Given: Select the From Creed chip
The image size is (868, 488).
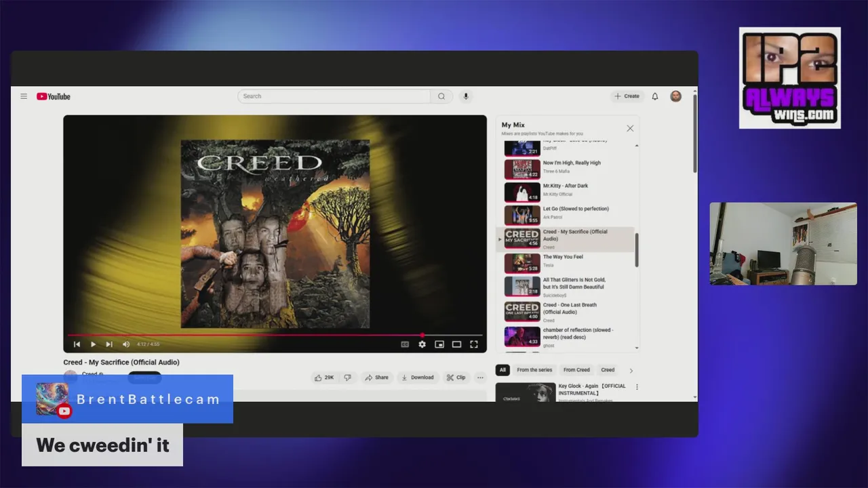Looking at the screenshot, I should [x=576, y=370].
